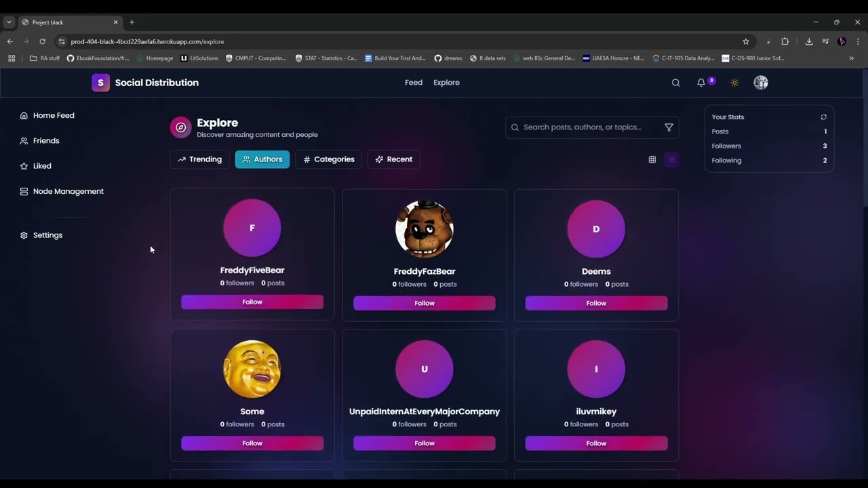The height and width of the screenshot is (488, 868).
Task: Open the search filter funnel icon
Action: [669, 127]
